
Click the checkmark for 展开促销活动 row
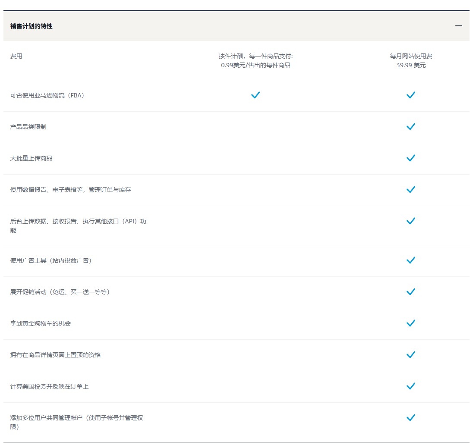point(411,291)
